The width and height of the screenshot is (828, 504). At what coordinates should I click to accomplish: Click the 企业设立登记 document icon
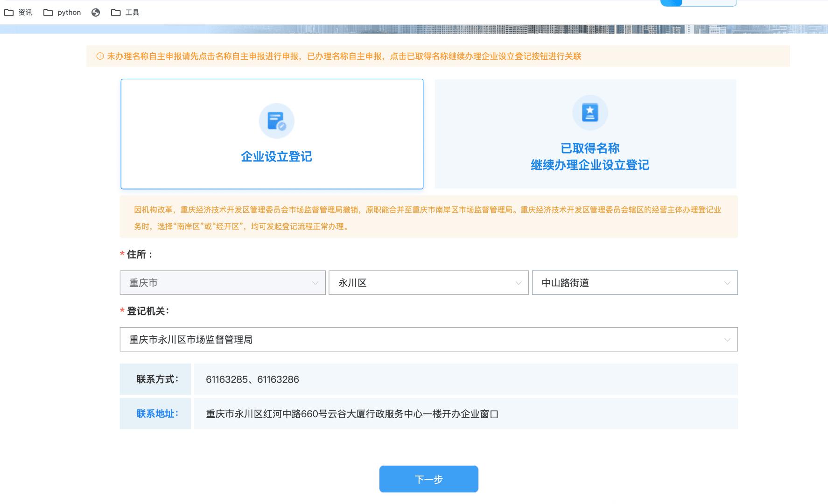(x=276, y=121)
